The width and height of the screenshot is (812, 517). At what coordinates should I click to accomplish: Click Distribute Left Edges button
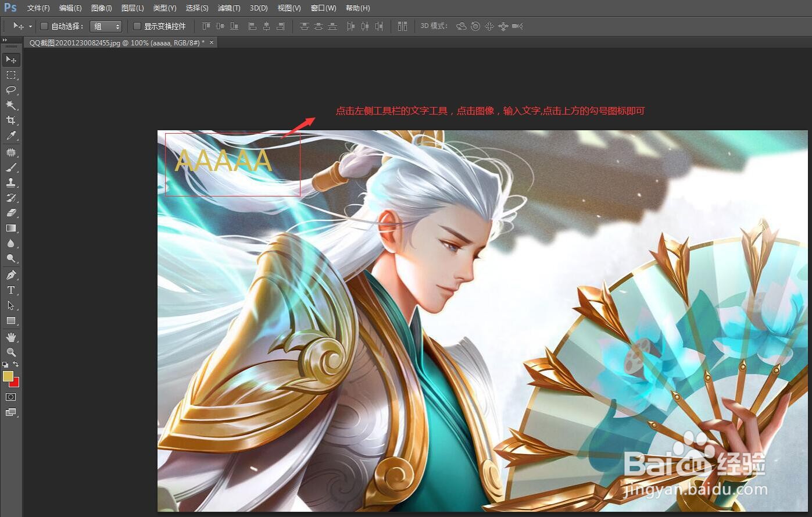click(350, 26)
